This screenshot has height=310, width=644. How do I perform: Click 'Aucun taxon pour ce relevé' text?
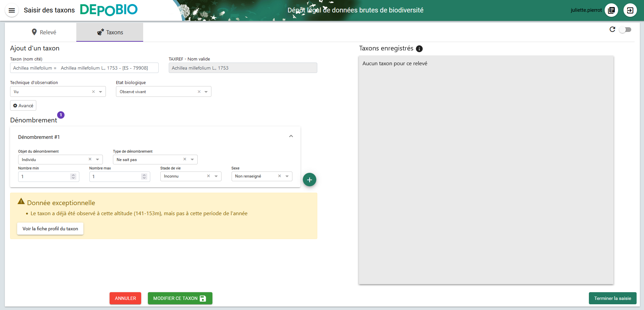[395, 64]
